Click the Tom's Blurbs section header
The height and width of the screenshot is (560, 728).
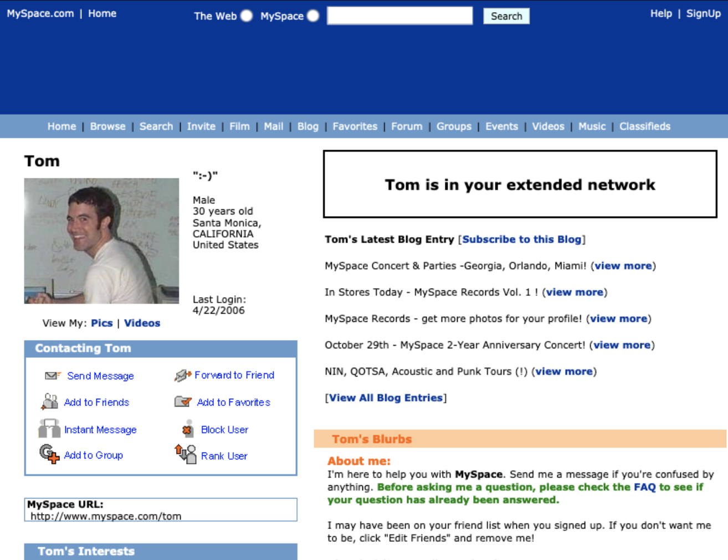click(x=520, y=439)
